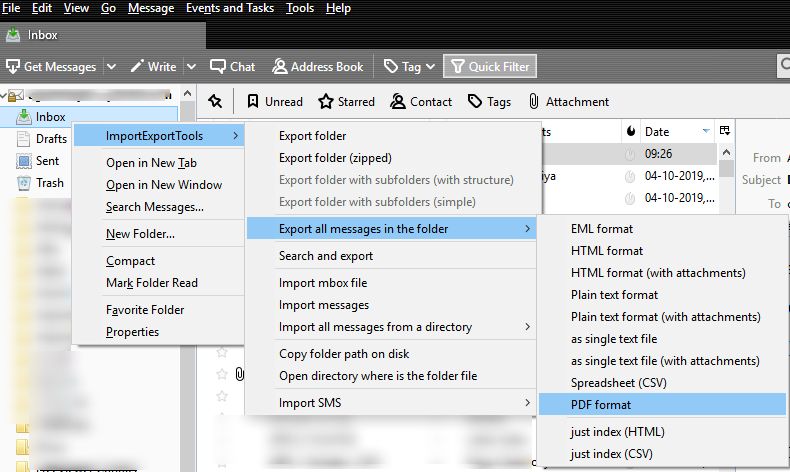The height and width of the screenshot is (472, 790).
Task: Filter messages by Tags
Action: tap(489, 102)
